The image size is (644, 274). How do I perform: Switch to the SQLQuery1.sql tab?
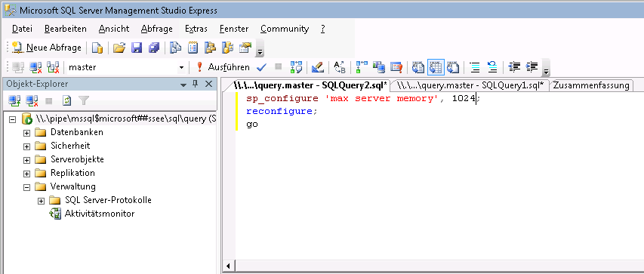[x=470, y=85]
